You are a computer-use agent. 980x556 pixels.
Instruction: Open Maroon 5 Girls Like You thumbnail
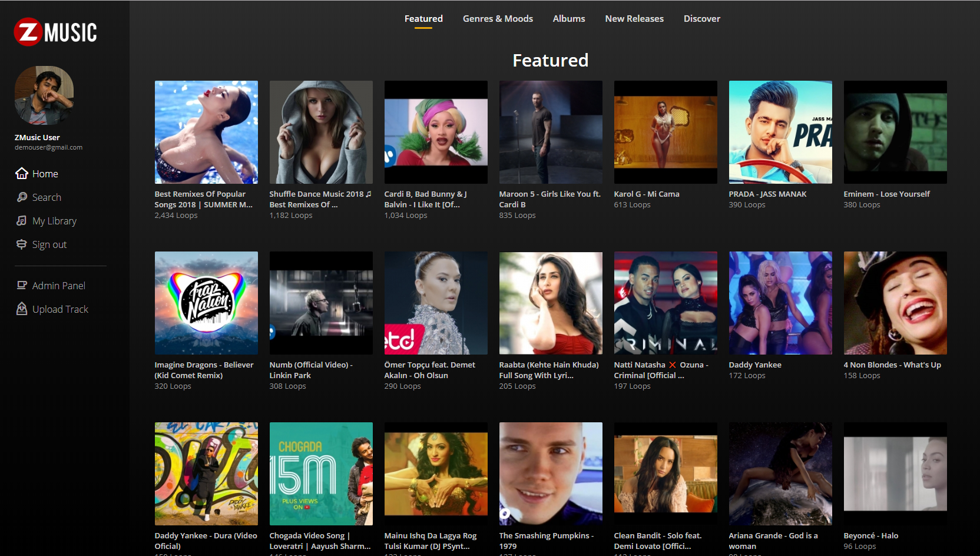click(551, 132)
